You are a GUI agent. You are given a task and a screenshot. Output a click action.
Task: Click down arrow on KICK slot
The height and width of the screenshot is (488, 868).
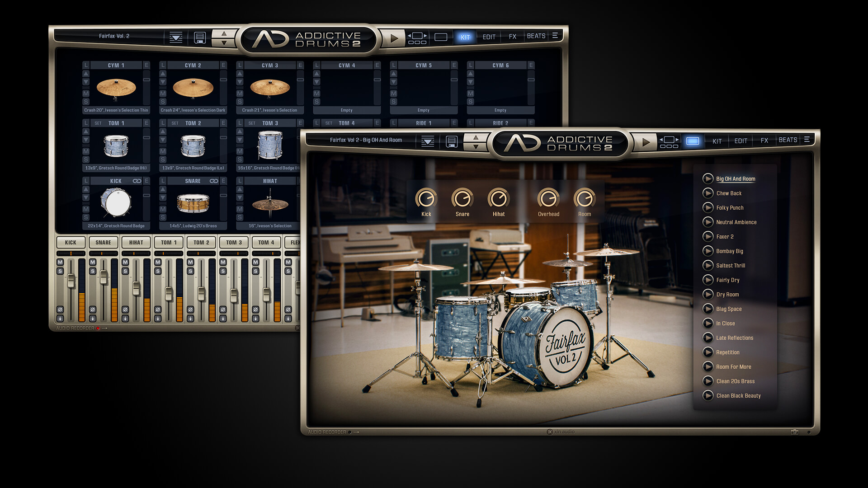click(86, 198)
